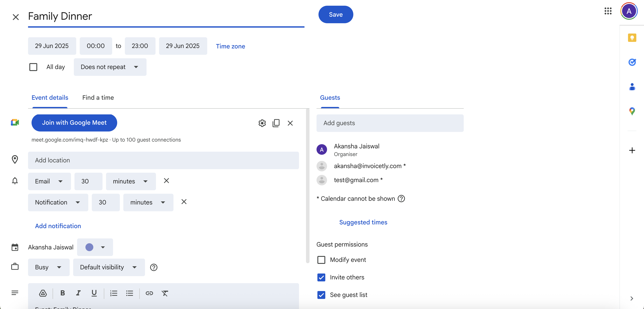Screen dimensions: 644x309
Task: Save the Family Dinner event
Action: 336,14
